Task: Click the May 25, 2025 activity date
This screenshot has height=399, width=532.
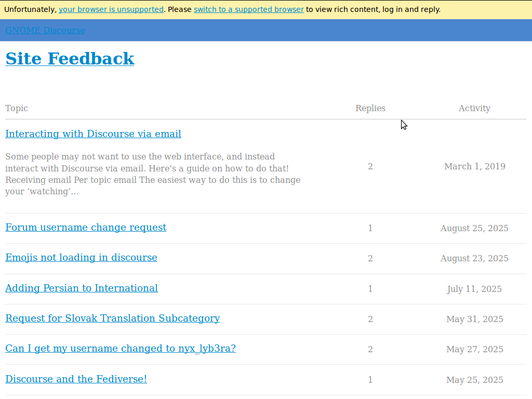Action: [474, 380]
